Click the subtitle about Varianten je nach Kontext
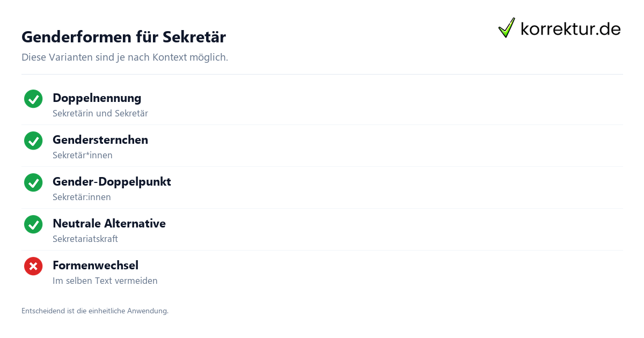The image size is (644, 338). (125, 57)
